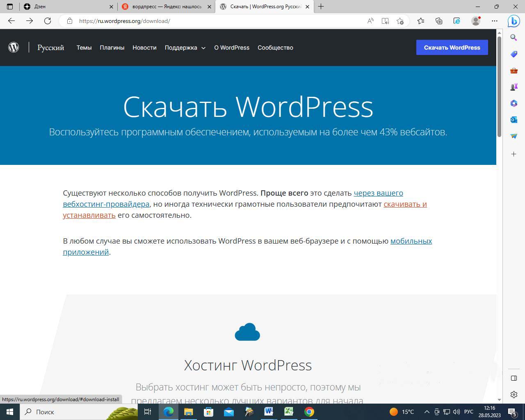Image resolution: width=525 pixels, height=420 pixels.
Task: Open the Bing chat sidebar icon
Action: [514, 21]
